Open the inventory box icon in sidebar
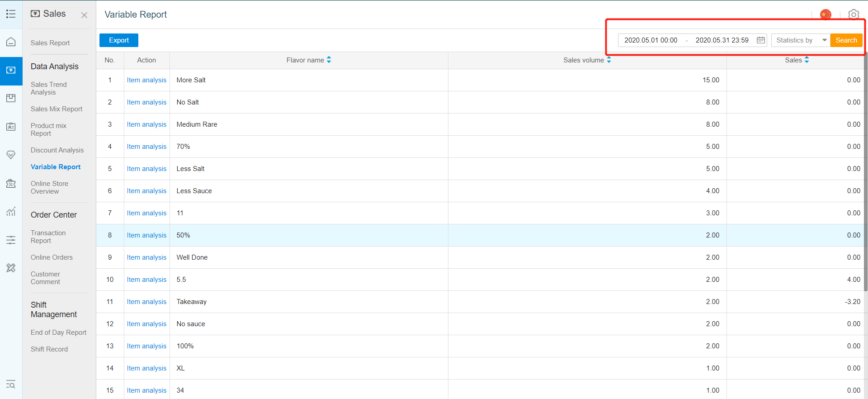868x399 pixels. [11, 98]
